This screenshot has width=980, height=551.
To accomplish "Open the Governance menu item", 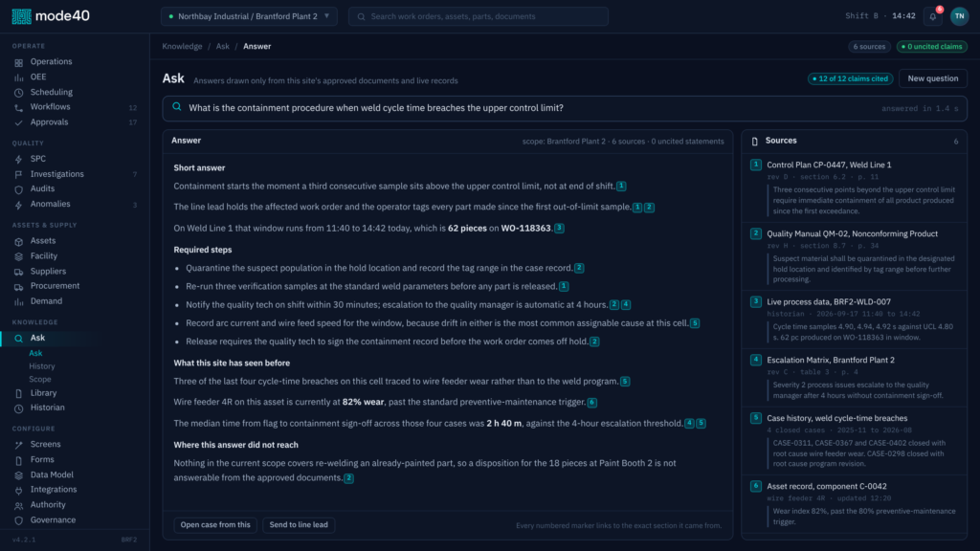I will pos(75,520).
